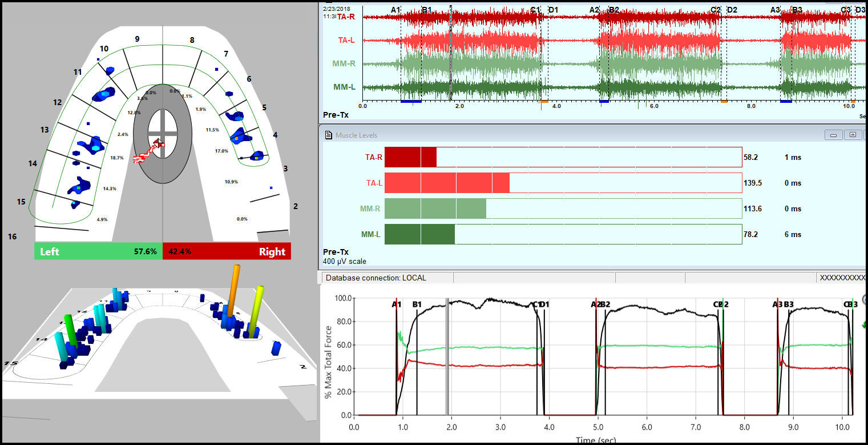The image size is (868, 445).
Task: Click the A1 event marker on the EMG timeline
Action: (x=397, y=9)
